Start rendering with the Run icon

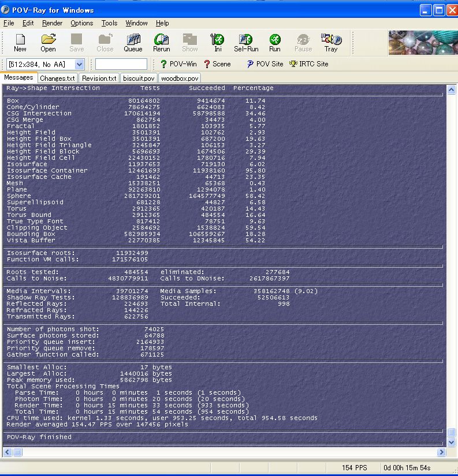[275, 43]
